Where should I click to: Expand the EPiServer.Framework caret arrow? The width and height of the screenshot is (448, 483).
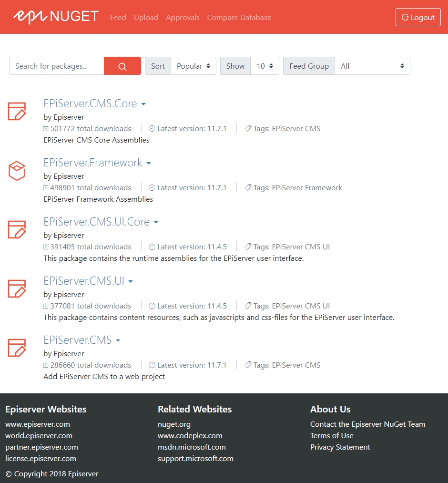click(x=149, y=164)
